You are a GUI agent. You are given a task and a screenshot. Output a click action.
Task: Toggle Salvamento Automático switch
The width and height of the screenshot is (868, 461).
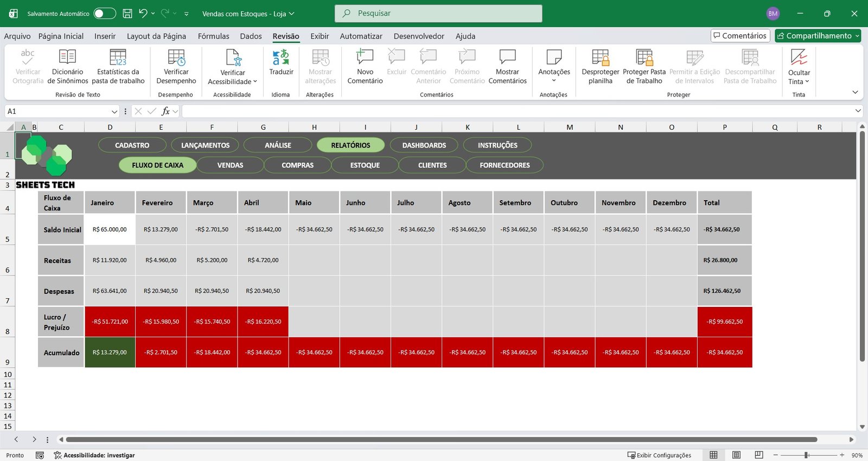pos(104,14)
